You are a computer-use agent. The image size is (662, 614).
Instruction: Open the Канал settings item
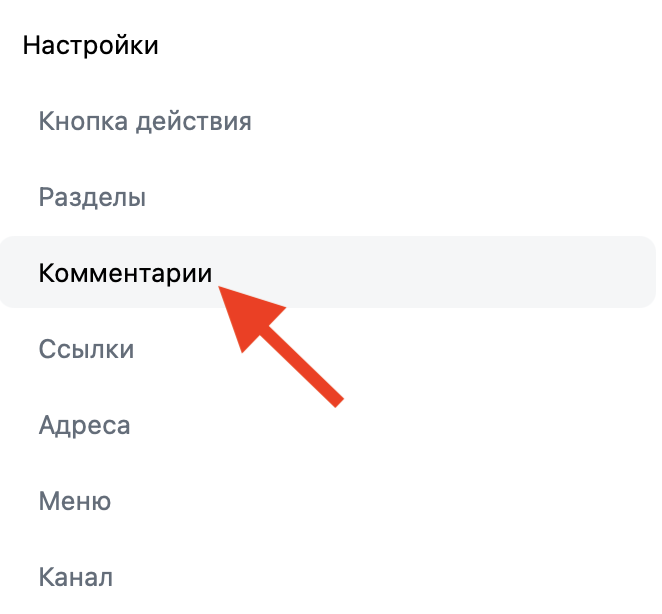[75, 577]
